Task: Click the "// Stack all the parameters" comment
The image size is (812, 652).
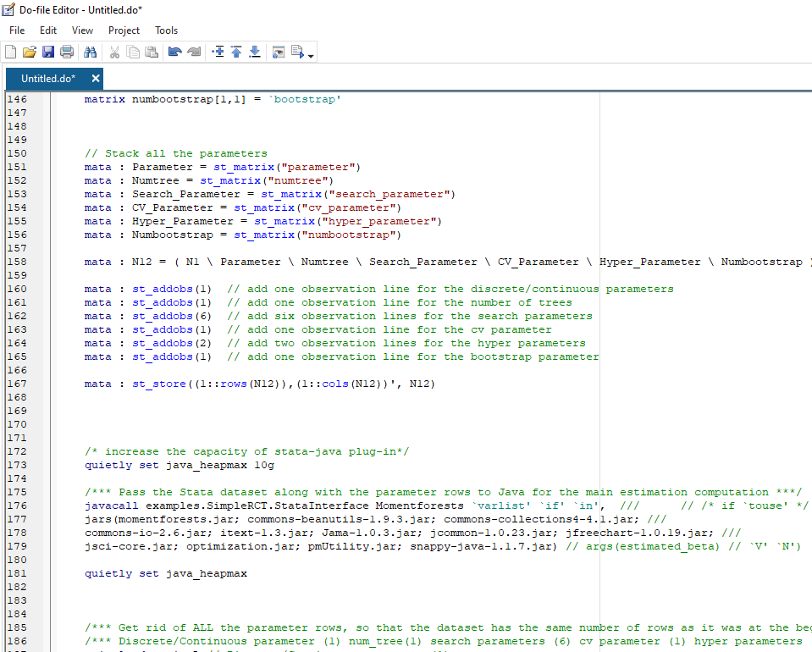Action: [x=176, y=153]
